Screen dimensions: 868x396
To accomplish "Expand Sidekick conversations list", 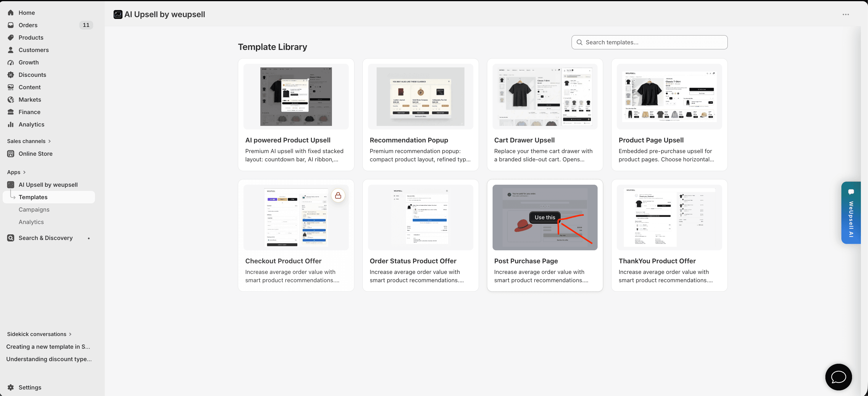I will coord(39,334).
